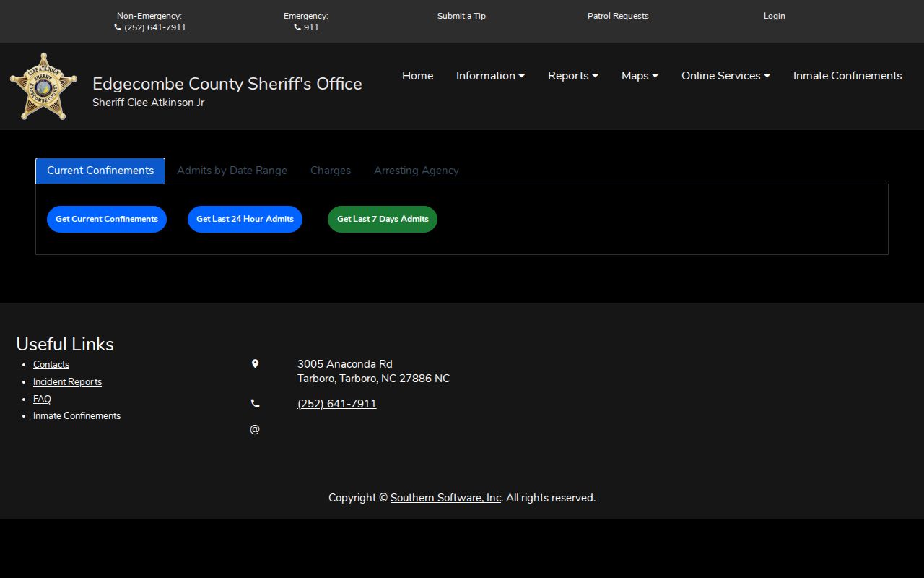Click Get Last 24 Hour Admits
Image resolution: width=924 pixels, height=578 pixels.
245,219
